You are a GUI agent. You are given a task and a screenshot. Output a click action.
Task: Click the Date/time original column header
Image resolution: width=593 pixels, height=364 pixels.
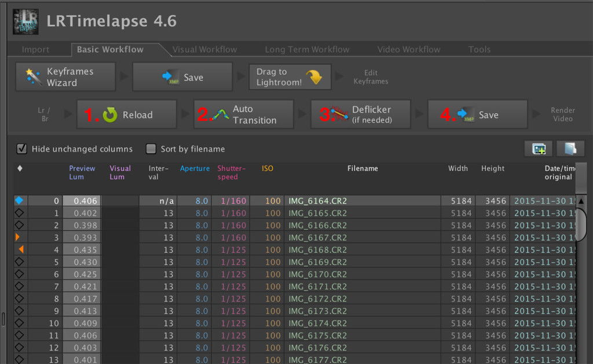560,172
